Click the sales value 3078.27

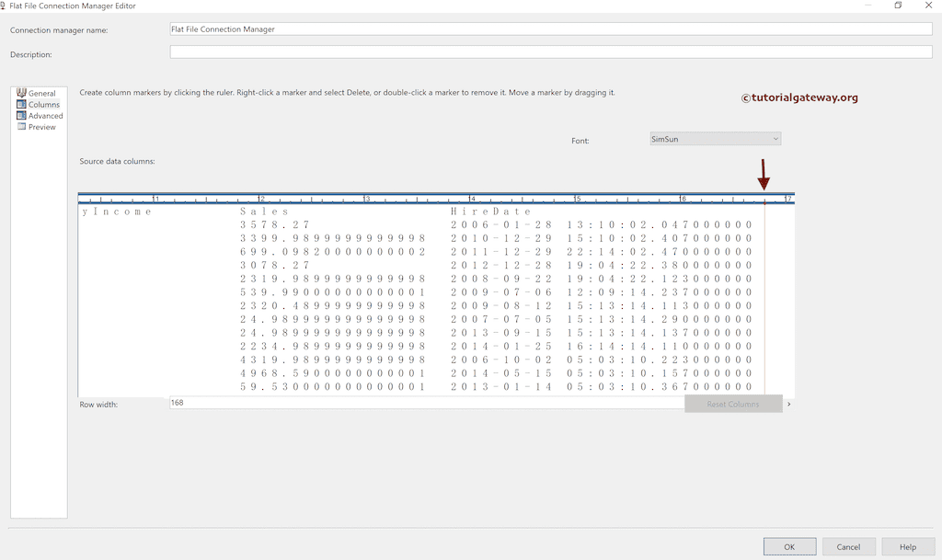coord(274,266)
